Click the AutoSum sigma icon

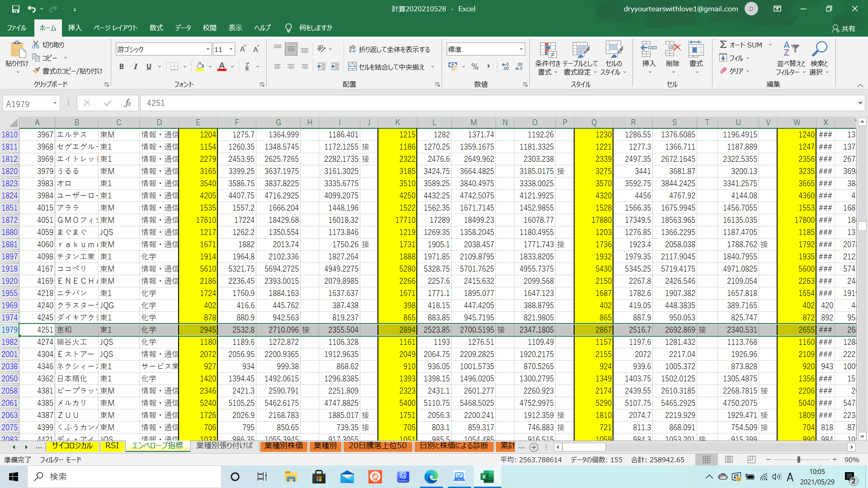723,45
